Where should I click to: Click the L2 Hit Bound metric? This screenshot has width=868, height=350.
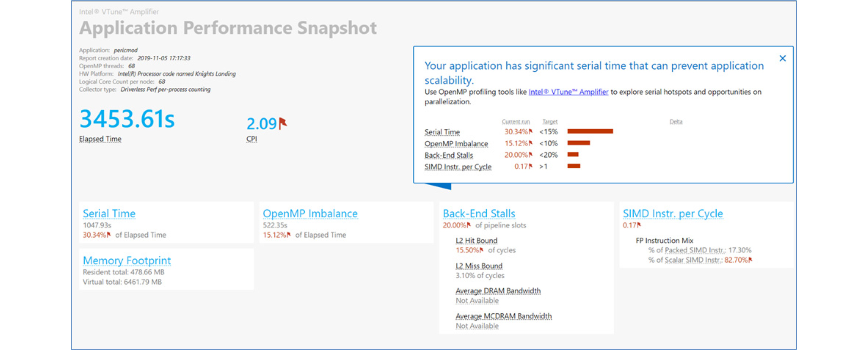476,241
